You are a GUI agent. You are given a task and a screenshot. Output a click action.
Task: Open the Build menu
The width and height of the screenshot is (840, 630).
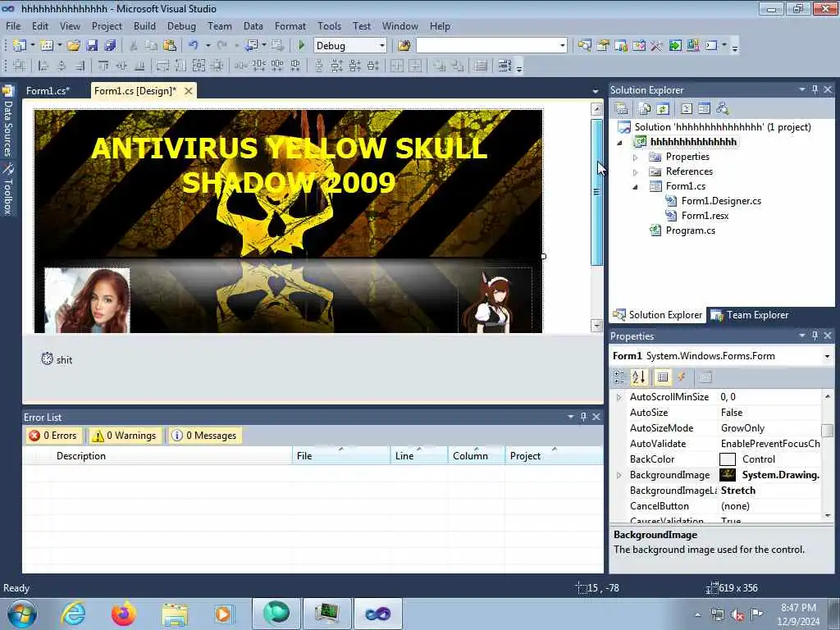point(144,25)
